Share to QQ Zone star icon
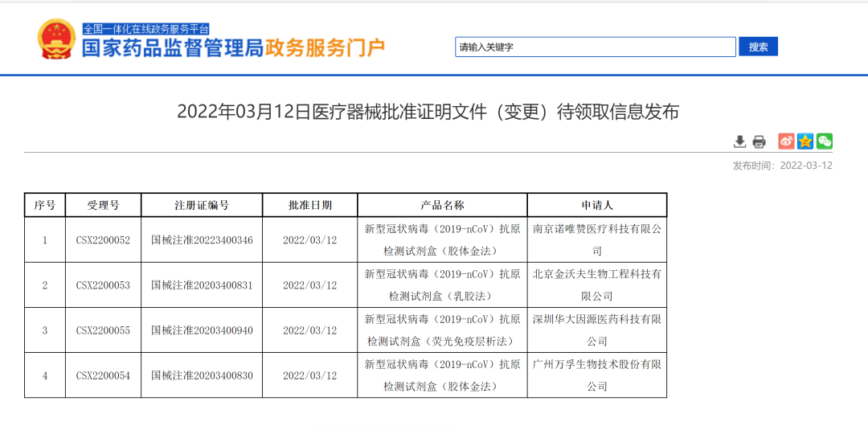Viewport: 868px width, 426px height. point(805,141)
